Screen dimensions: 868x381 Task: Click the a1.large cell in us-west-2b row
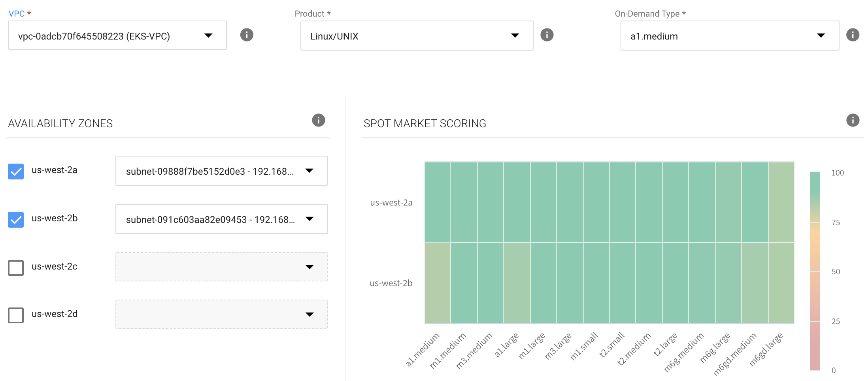click(x=517, y=283)
